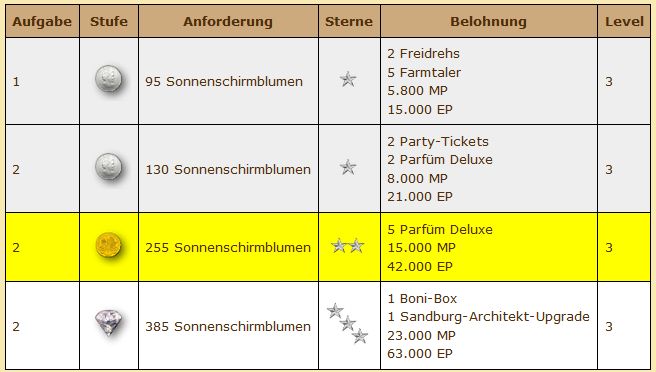The height and width of the screenshot is (372, 656).
Task: Click the single star for 130 Sonnenschirmblumen
Action: pyautogui.click(x=348, y=167)
